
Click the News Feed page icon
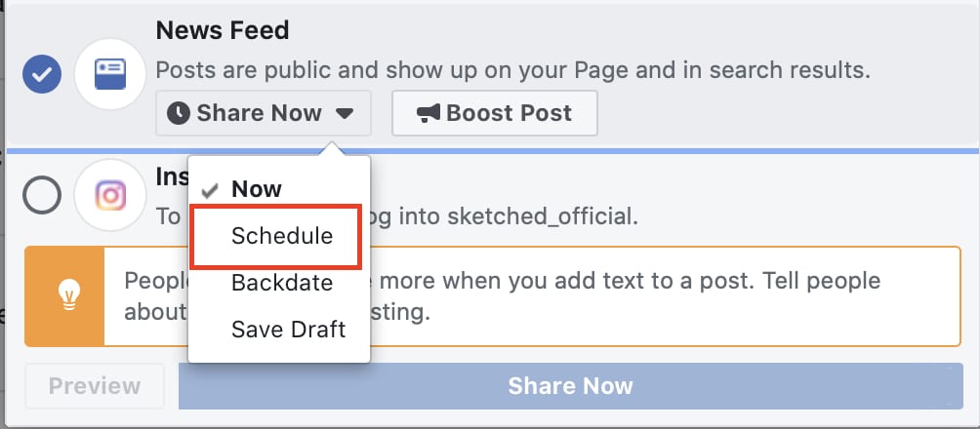pyautogui.click(x=110, y=74)
